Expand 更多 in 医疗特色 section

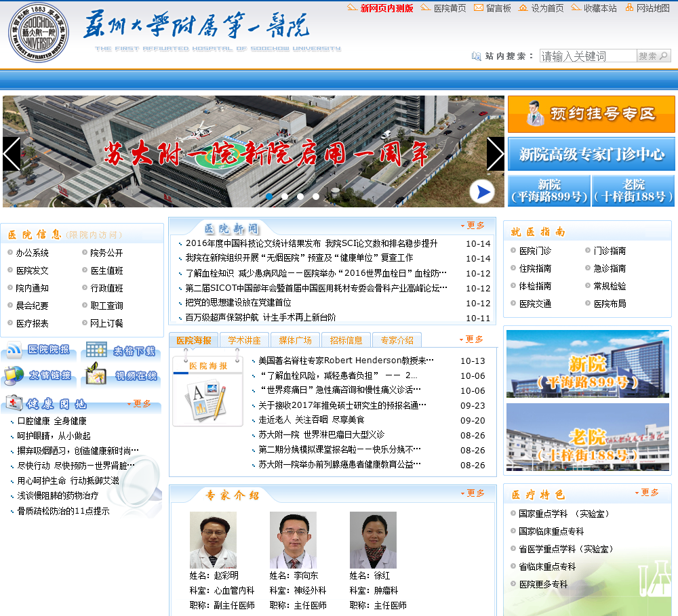tap(647, 493)
